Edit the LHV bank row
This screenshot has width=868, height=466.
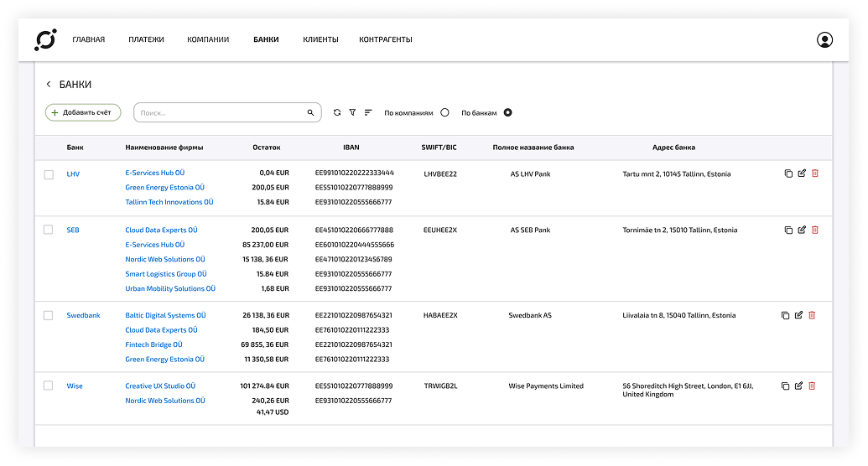(x=802, y=173)
